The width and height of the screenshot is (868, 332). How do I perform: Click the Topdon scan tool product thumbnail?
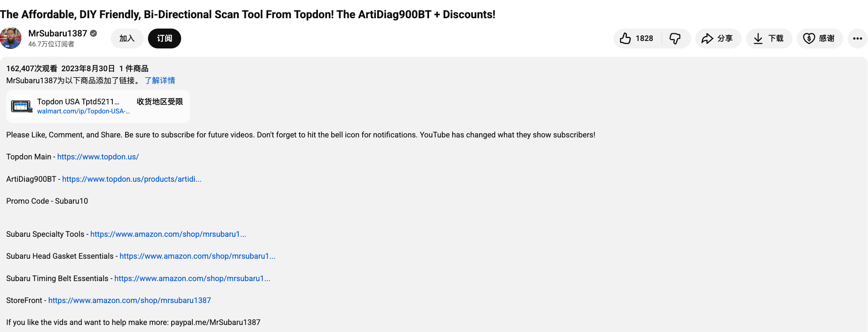tap(21, 106)
